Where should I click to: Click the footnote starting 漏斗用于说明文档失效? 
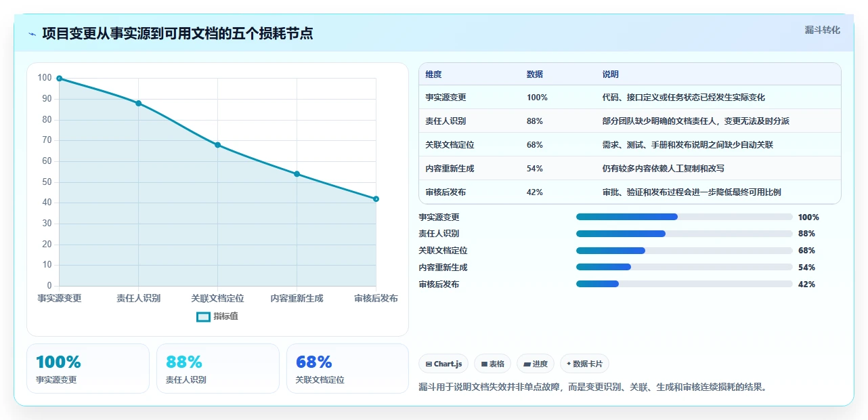click(592, 387)
